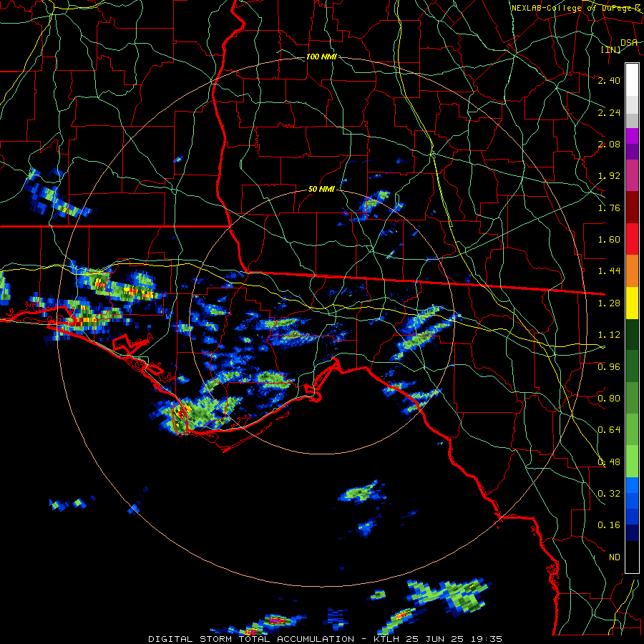The height and width of the screenshot is (644, 644).
Task: Click the [IN] units label
Action: point(611,49)
